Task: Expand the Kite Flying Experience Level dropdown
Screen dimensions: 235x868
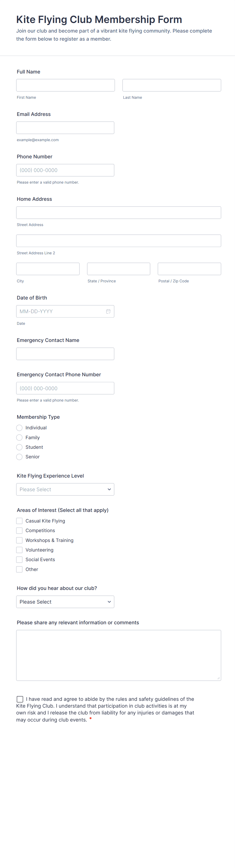Action: pos(65,489)
